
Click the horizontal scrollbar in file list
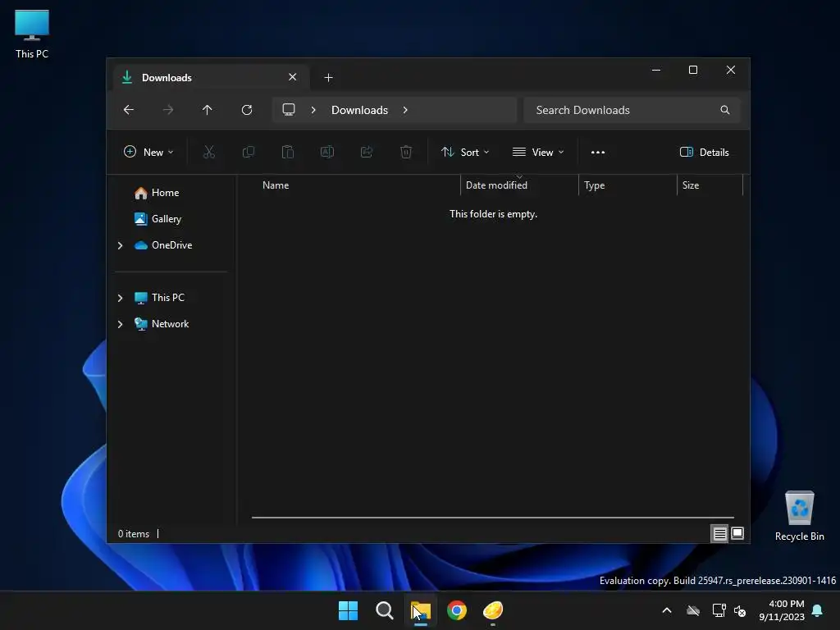[492, 518]
